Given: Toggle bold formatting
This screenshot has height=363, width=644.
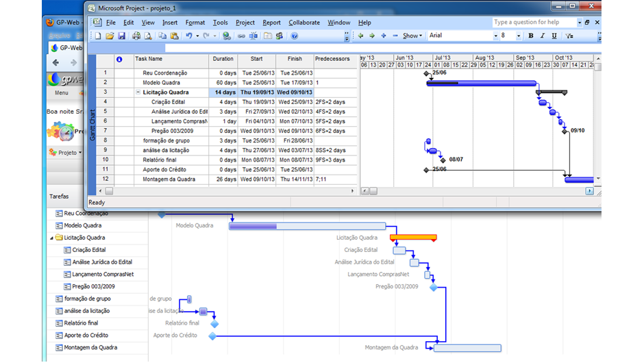Looking at the screenshot, I should (531, 36).
